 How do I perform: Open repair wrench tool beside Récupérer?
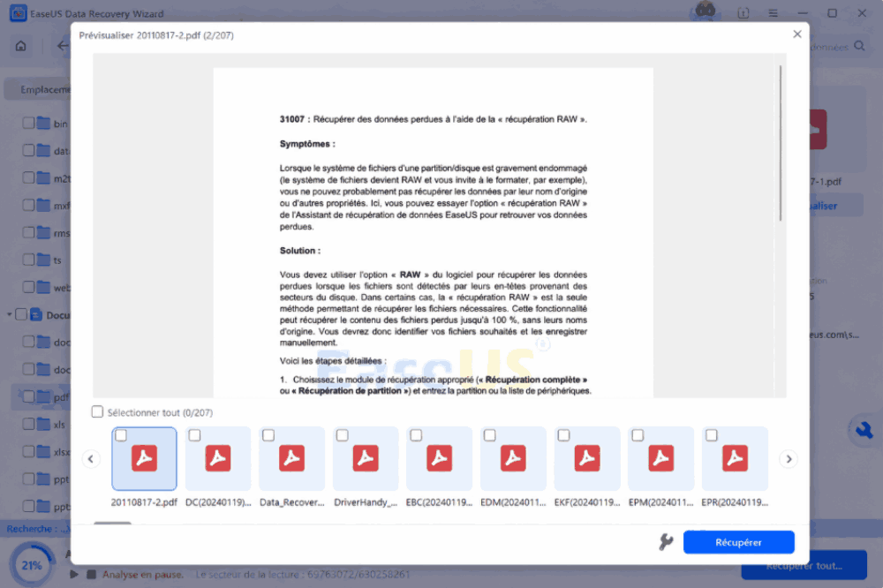click(x=666, y=542)
